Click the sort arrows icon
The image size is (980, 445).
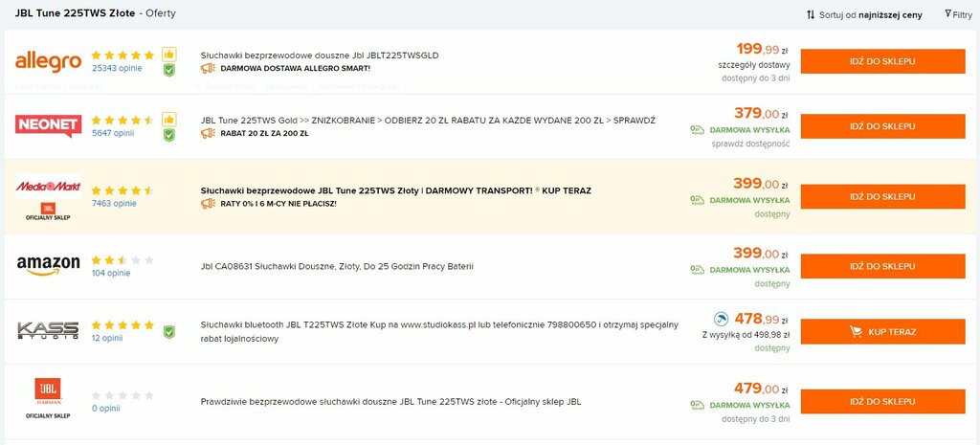[811, 14]
